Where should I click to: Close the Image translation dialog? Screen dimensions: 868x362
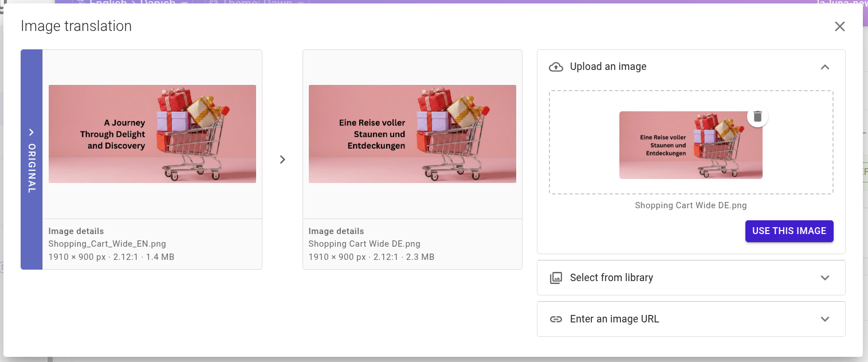(x=839, y=26)
